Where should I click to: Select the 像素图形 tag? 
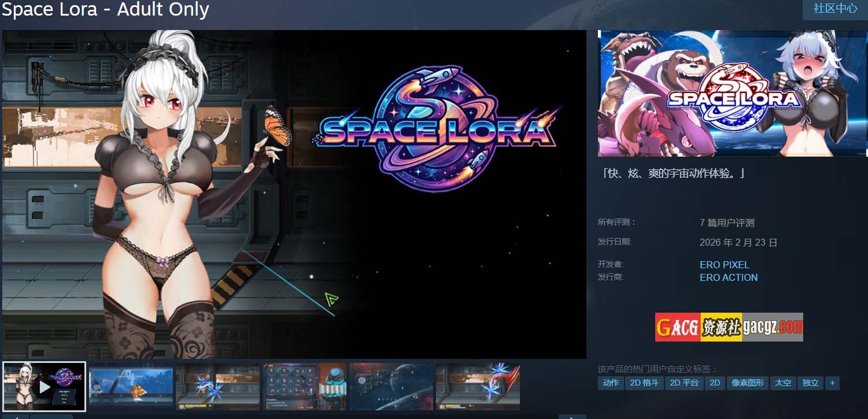click(x=747, y=383)
